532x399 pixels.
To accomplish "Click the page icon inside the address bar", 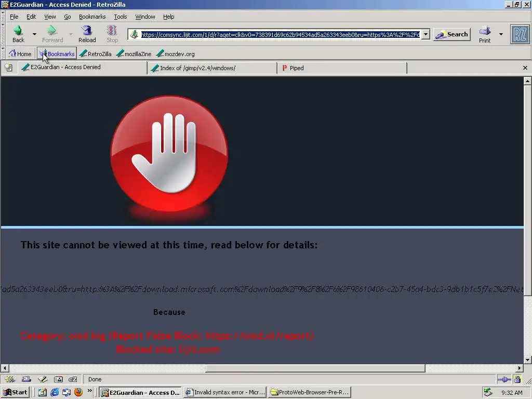I will 135,34.
